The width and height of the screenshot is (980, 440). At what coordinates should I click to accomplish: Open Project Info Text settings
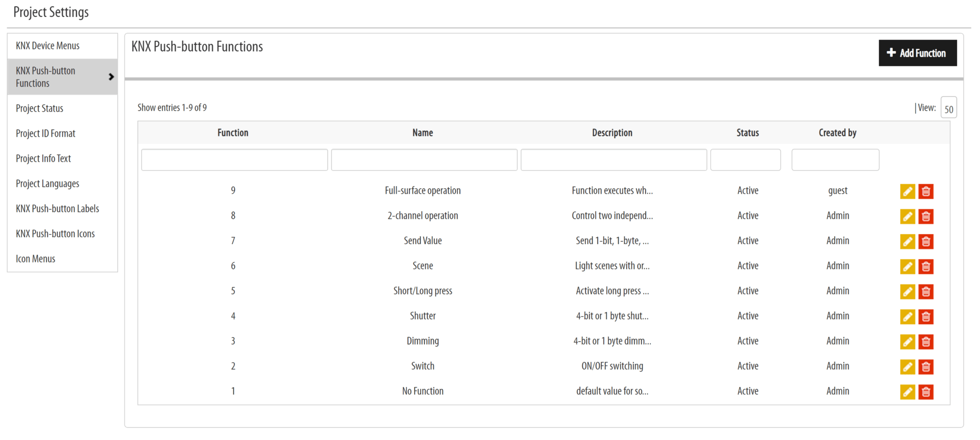[62, 158]
